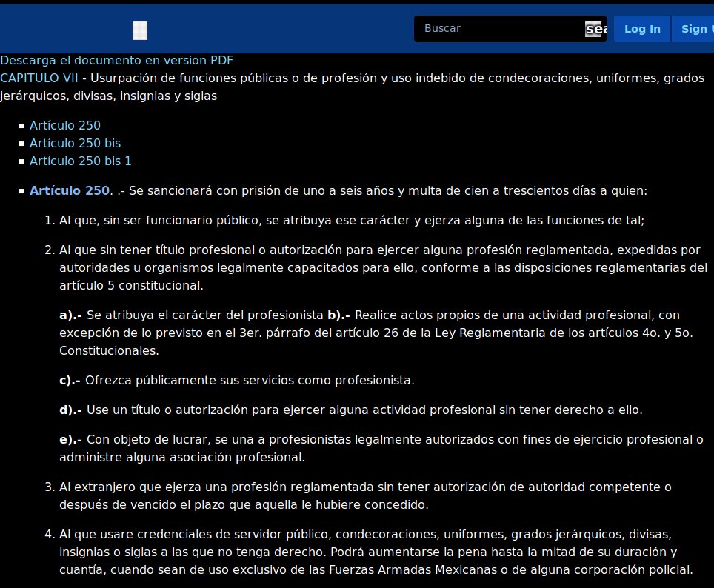
Task: Jump to Artículo 250 bis 1 link
Action: pos(81,161)
